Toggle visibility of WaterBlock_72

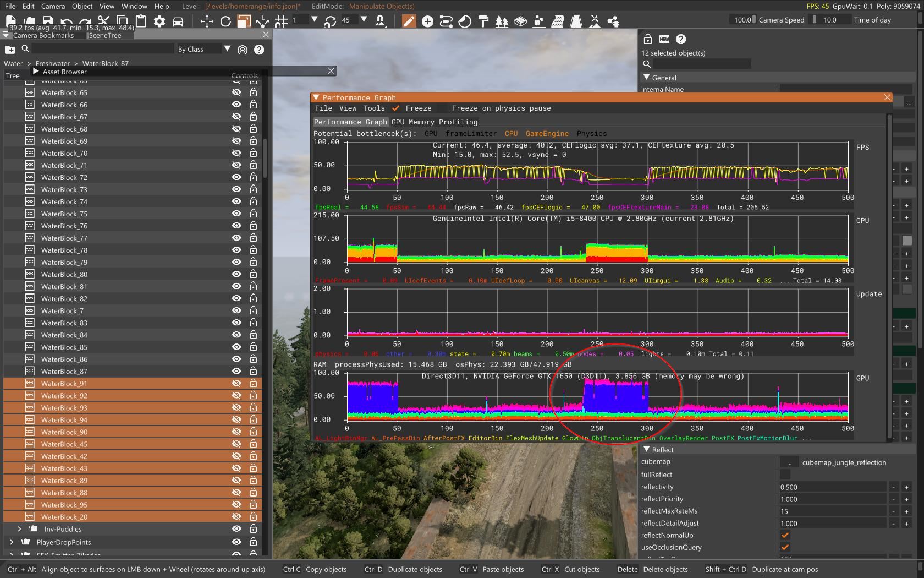pos(237,177)
